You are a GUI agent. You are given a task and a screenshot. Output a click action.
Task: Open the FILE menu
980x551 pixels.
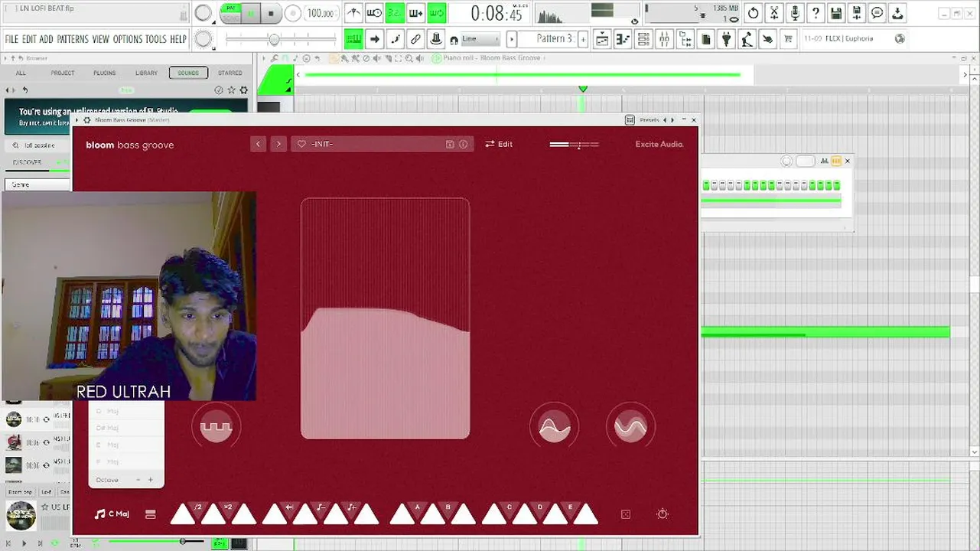[11, 39]
